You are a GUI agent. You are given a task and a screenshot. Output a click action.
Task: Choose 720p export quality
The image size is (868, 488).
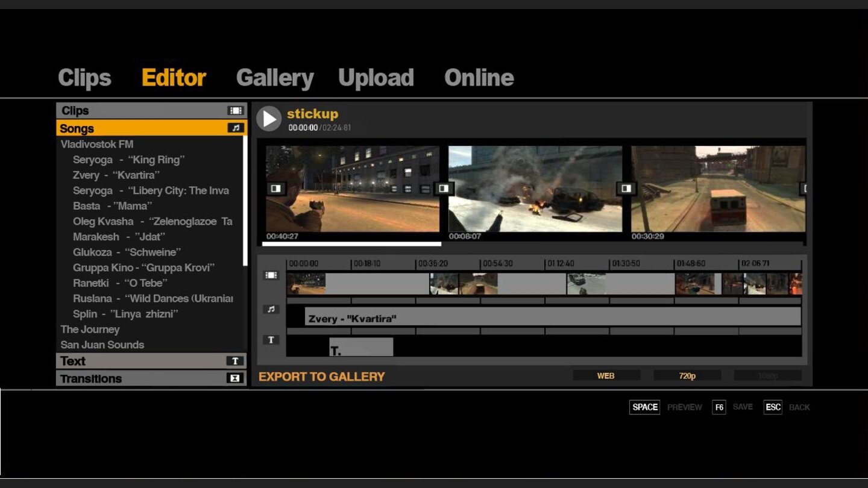coord(687,375)
